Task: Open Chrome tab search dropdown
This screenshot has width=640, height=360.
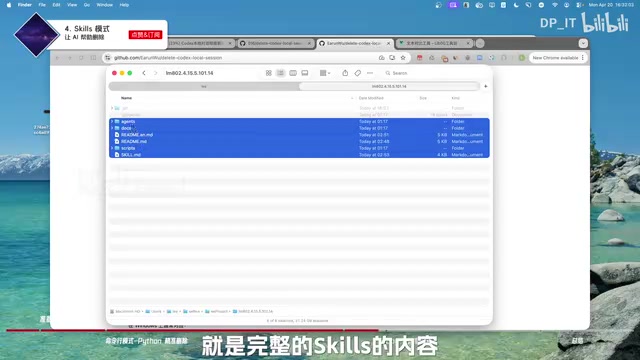Action: [583, 43]
